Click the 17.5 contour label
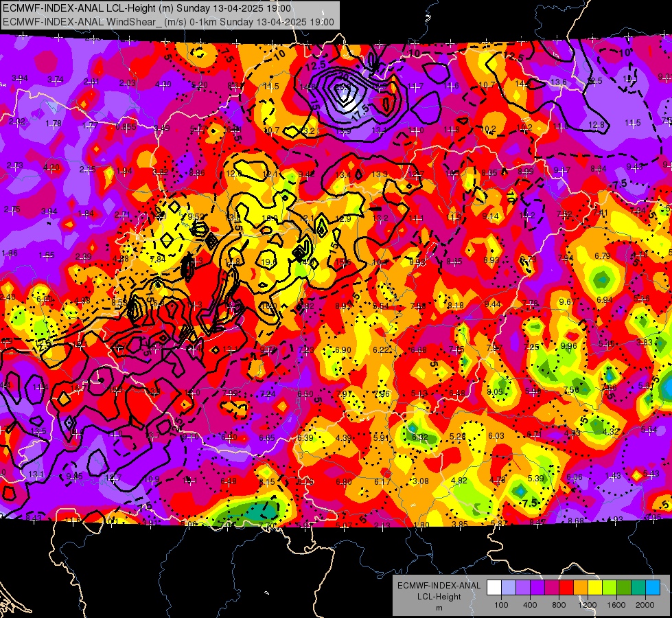672x618 pixels. pos(360,111)
